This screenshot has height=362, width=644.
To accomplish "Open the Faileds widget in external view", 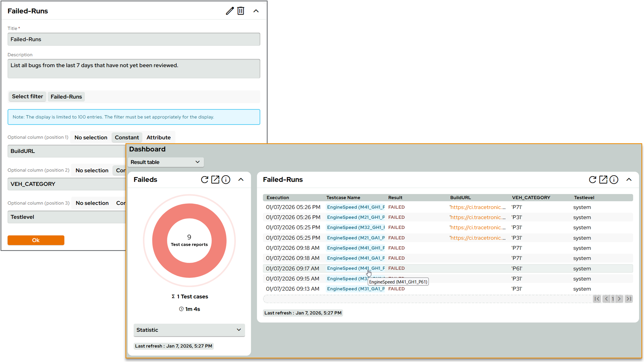I will (215, 179).
